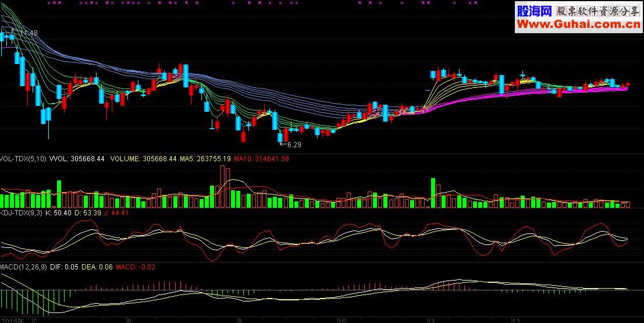Click the VOLUME: 305668.44 readout
644x323 pixels.
coord(143,158)
